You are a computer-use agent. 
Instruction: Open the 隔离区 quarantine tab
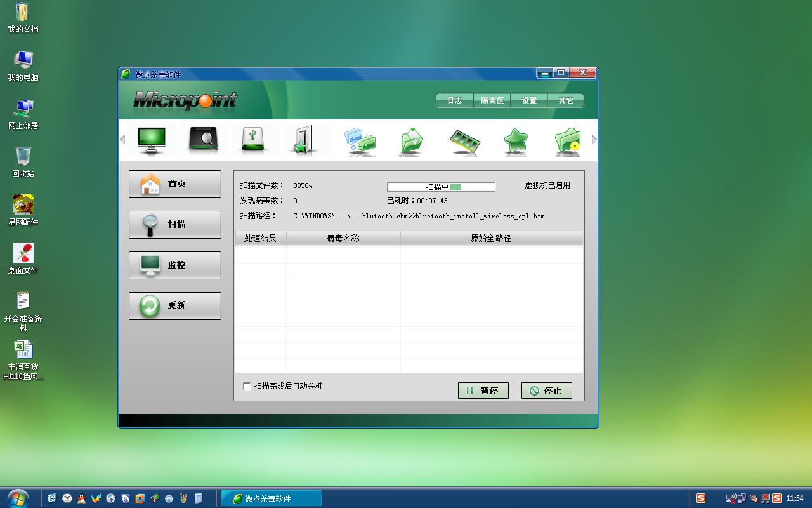tap(492, 100)
